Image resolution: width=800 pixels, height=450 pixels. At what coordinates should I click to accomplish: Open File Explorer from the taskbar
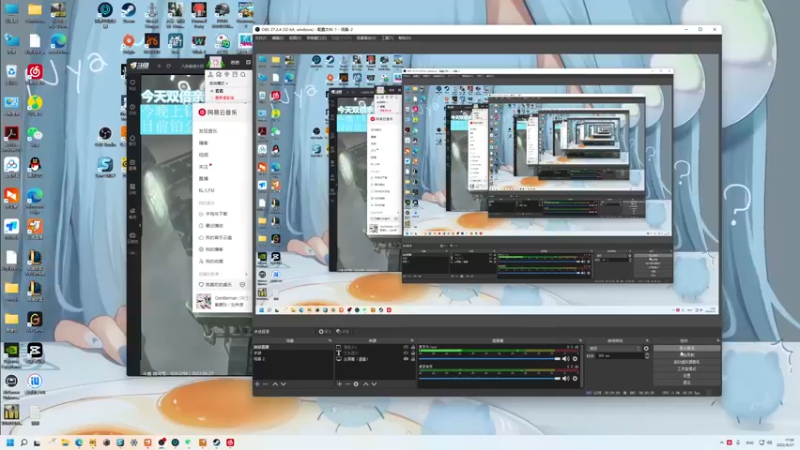tap(65, 442)
